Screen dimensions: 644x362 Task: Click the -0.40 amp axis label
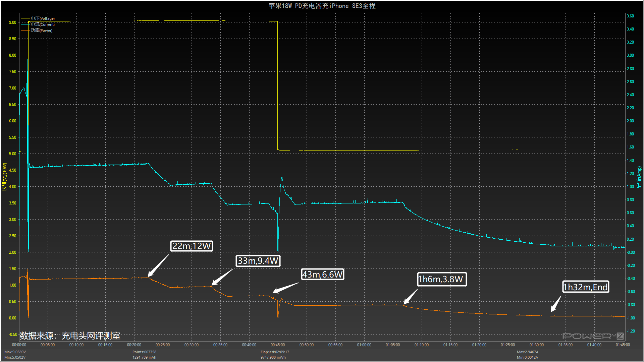point(631,279)
